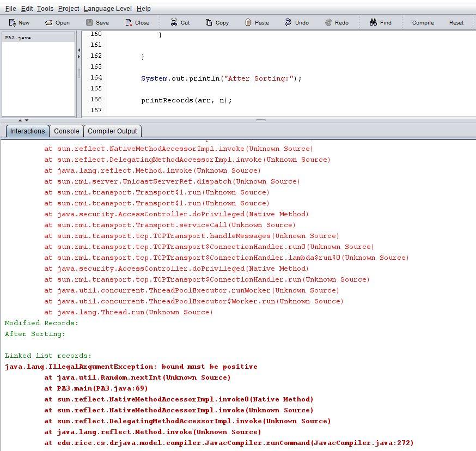Switch to the Console tab

coord(66,131)
